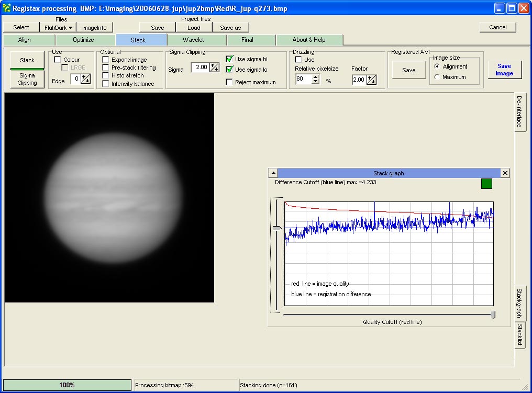Open the About & Help tab
Screen dimensions: 532x393
point(309,40)
